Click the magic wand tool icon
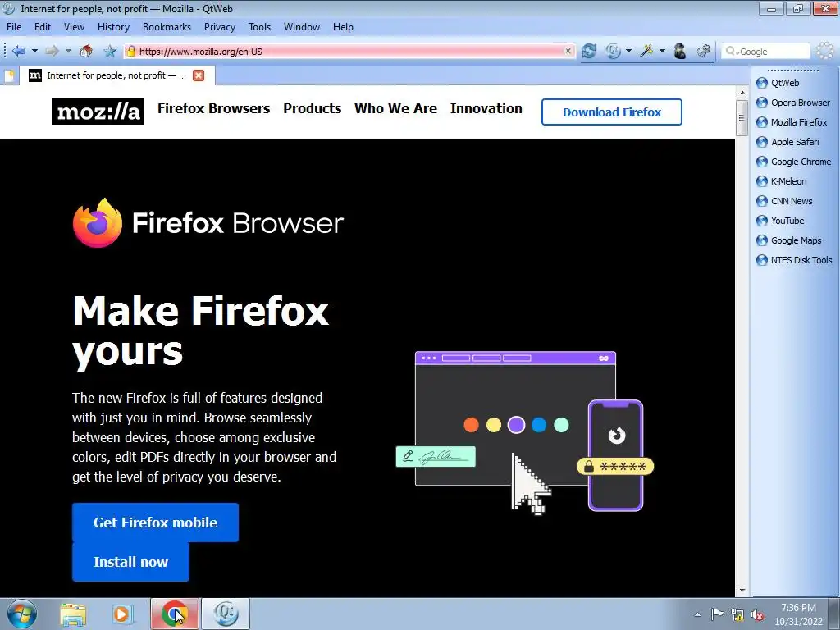 click(x=647, y=52)
